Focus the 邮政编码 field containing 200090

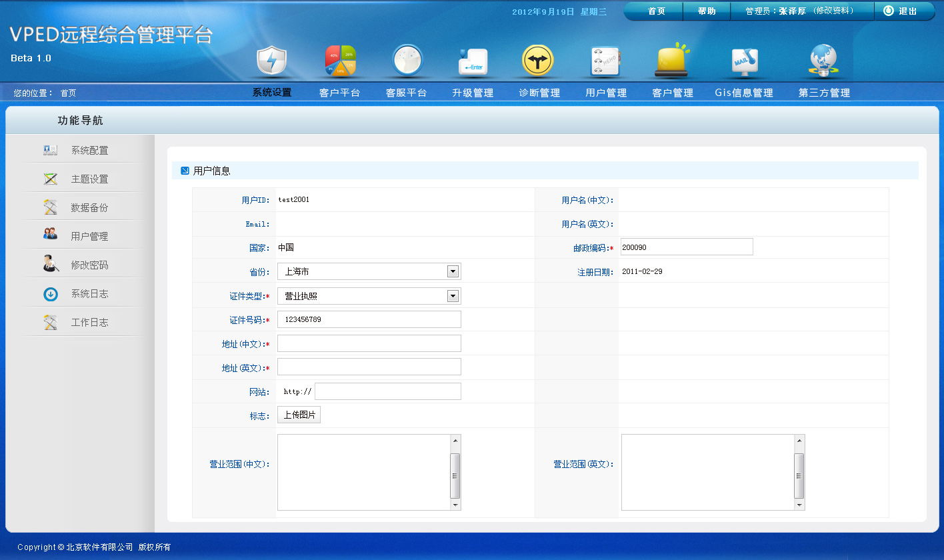687,247
